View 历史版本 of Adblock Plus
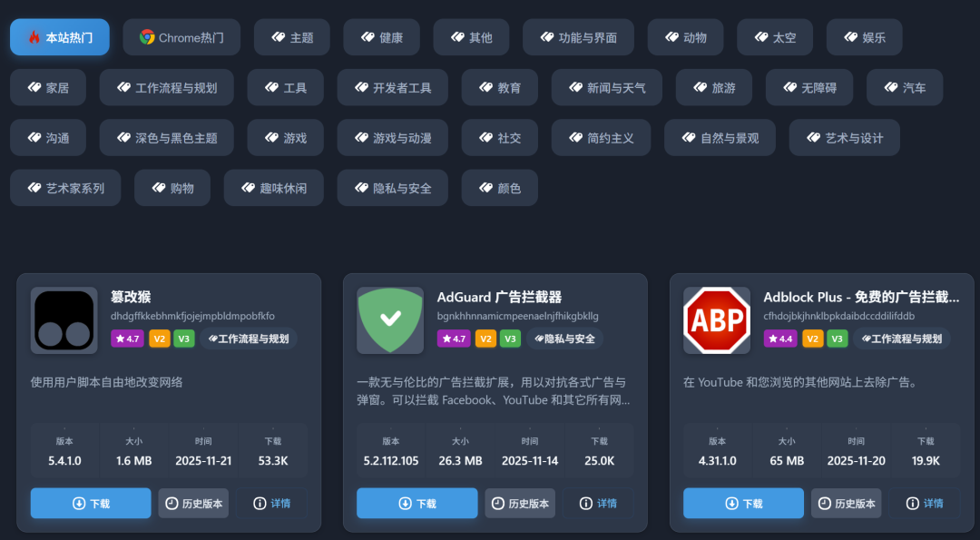This screenshot has width=980, height=540. (847, 503)
